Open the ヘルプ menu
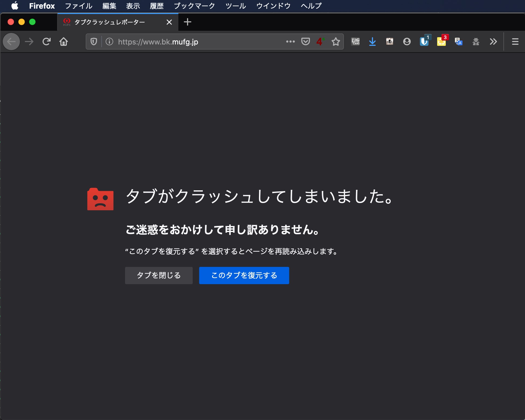Viewport: 525px width, 420px height. tap(311, 6)
